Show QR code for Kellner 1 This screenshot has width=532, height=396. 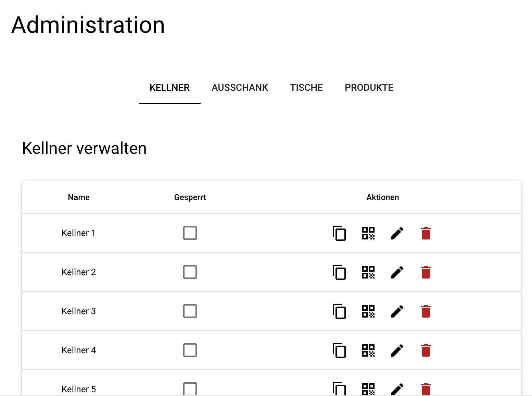point(368,233)
